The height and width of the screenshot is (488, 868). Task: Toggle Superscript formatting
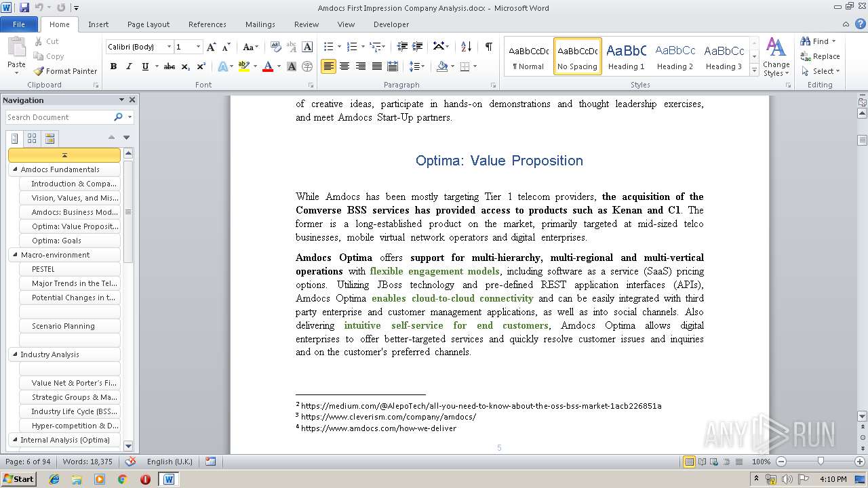(201, 66)
